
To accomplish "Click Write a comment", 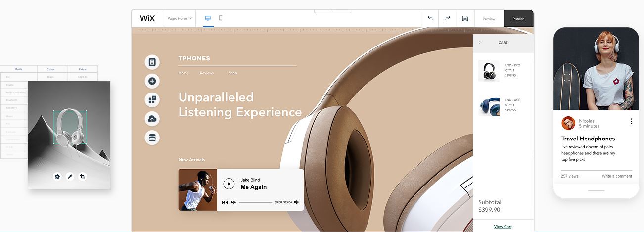I will click(x=617, y=176).
